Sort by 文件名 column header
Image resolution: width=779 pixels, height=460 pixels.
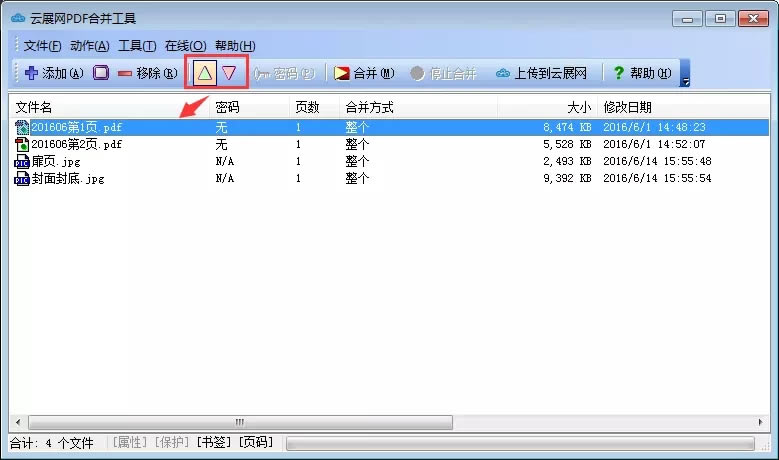109,107
